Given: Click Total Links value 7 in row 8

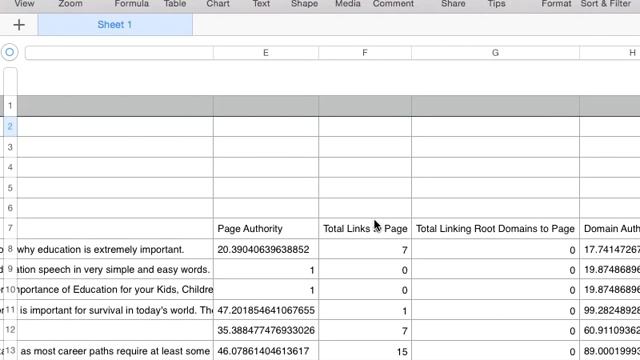Looking at the screenshot, I should tap(365, 249).
